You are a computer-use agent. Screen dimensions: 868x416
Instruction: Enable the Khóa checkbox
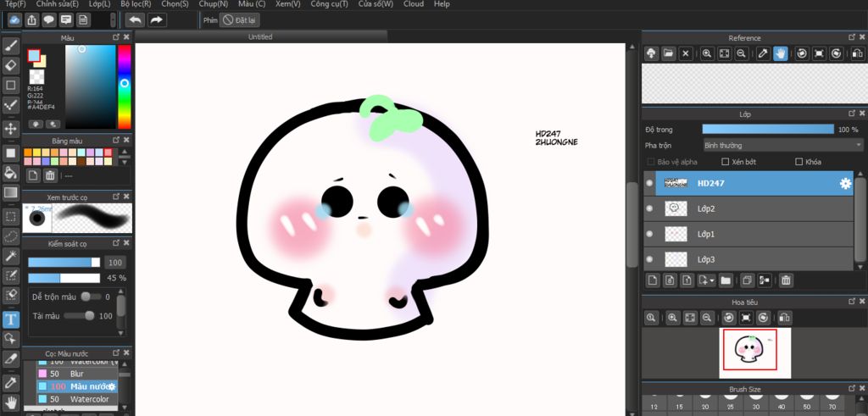pyautogui.click(x=798, y=162)
